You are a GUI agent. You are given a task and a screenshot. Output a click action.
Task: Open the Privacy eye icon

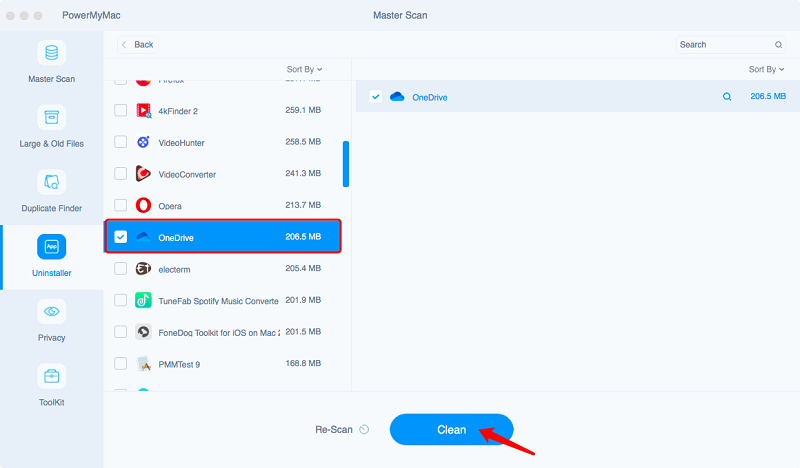pos(51,311)
